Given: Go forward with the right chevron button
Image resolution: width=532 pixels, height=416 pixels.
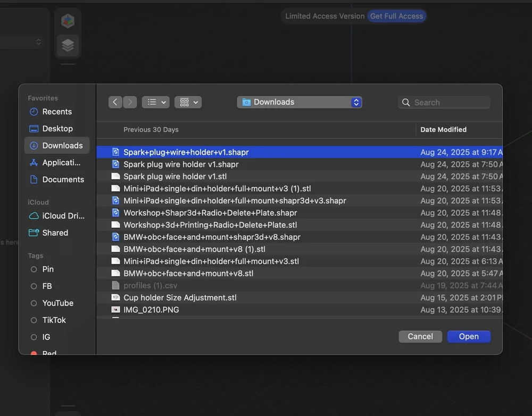Looking at the screenshot, I should coord(130,102).
